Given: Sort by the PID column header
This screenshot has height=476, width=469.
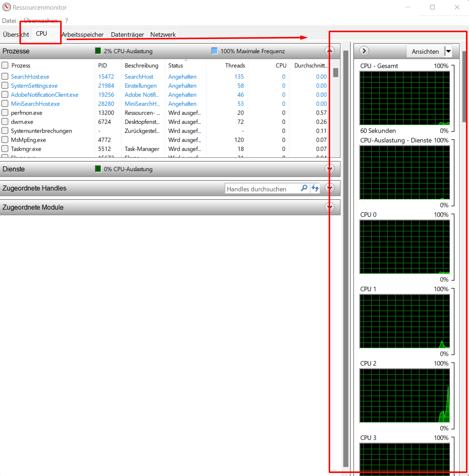Looking at the screenshot, I should (x=108, y=65).
